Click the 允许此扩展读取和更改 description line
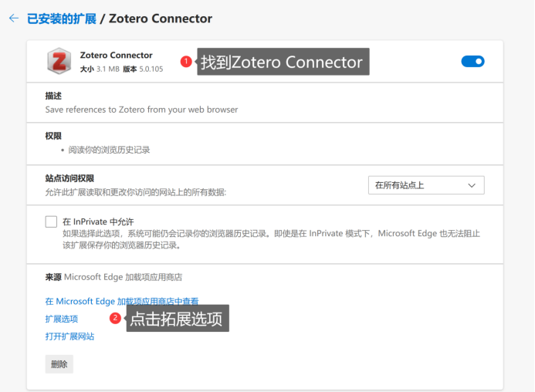Image resolution: width=535 pixels, height=392 pixels. point(136,192)
